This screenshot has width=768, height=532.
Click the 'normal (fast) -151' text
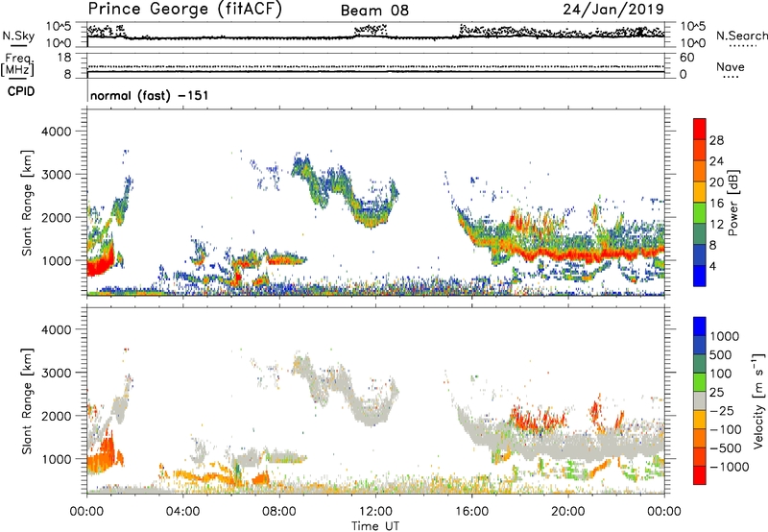pos(150,95)
